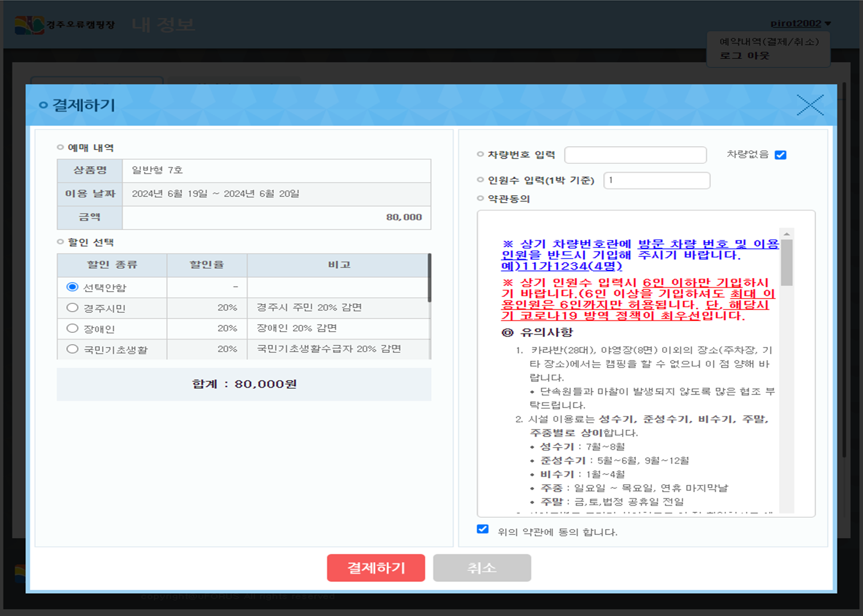This screenshot has height=616, width=863.
Task: Open 예약내역(결제/취소) menu item
Action: pos(768,42)
